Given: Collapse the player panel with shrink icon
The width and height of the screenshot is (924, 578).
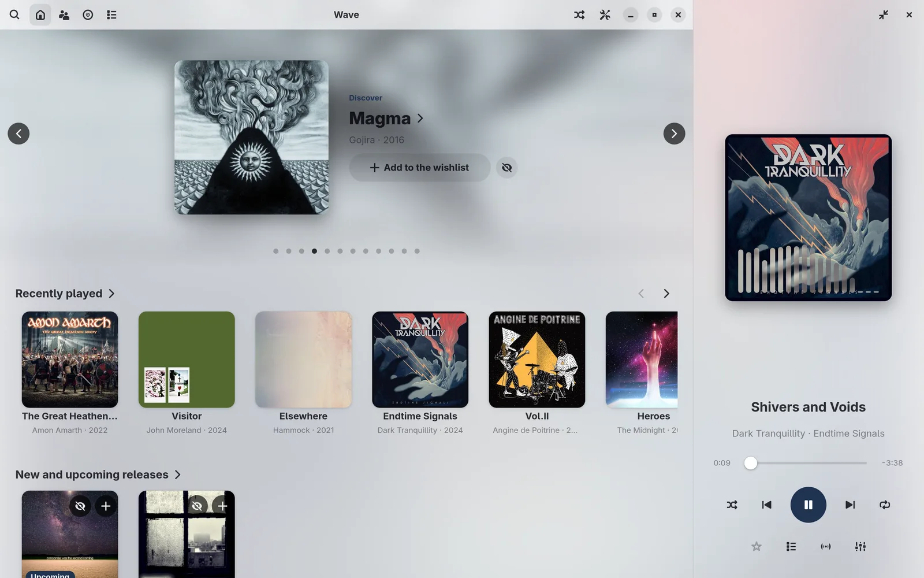Looking at the screenshot, I should (884, 15).
